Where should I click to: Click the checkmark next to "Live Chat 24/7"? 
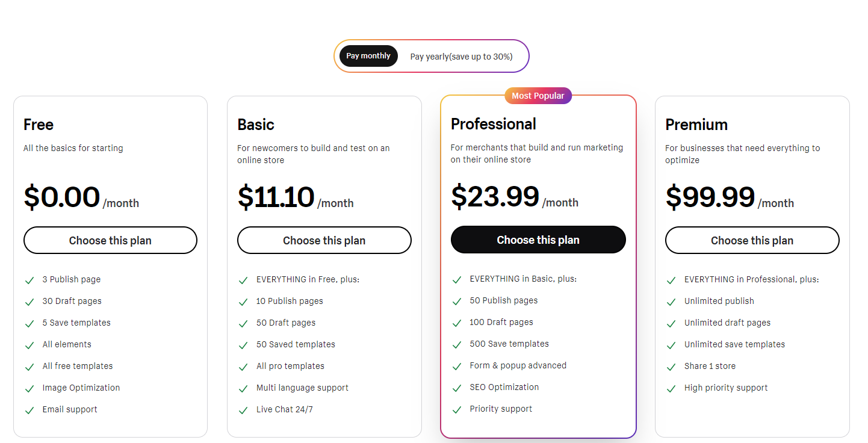(x=243, y=409)
